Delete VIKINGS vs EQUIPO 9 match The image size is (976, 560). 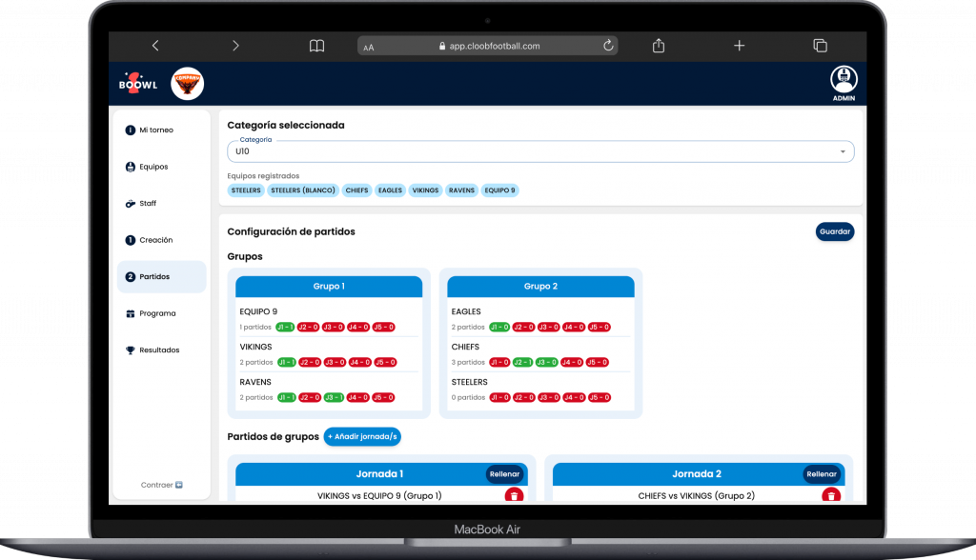pyautogui.click(x=513, y=495)
